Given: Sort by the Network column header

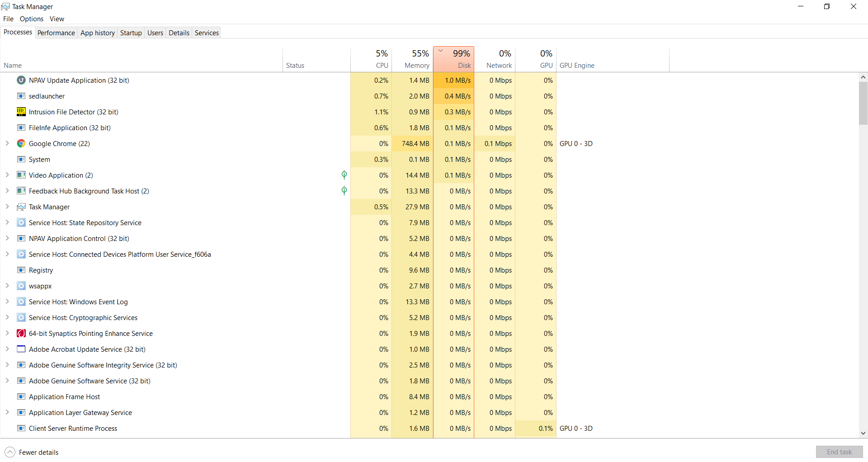Looking at the screenshot, I should tap(495, 59).
